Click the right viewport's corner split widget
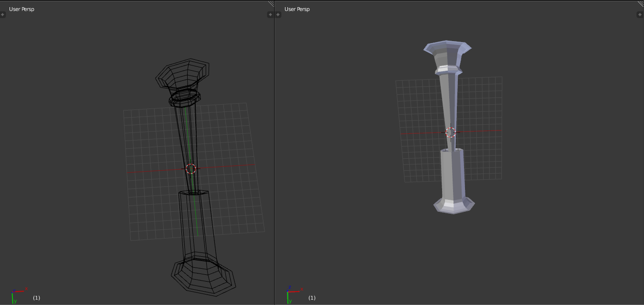Screen dimensions: 644x305 coord(640,3)
